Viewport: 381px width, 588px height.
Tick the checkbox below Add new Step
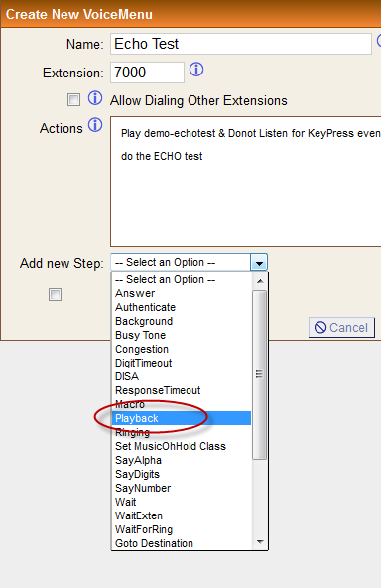[x=56, y=294]
